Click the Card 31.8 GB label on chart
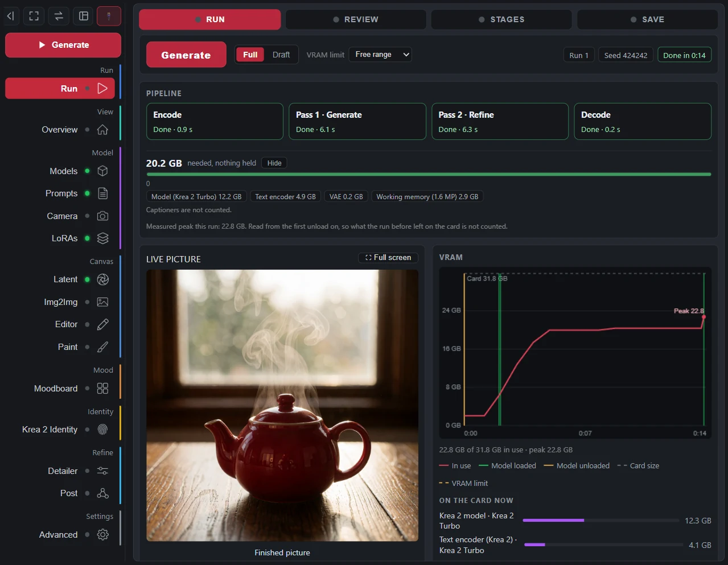Image resolution: width=728 pixels, height=565 pixels. (487, 279)
